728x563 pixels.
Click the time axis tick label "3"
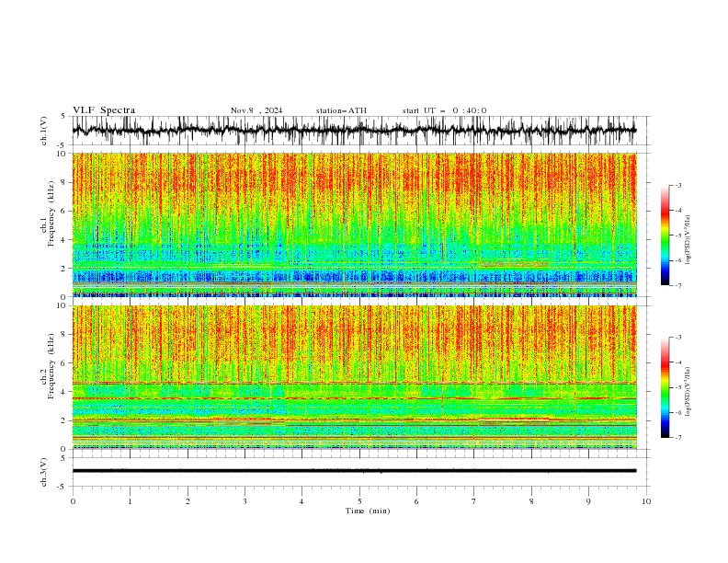click(245, 501)
